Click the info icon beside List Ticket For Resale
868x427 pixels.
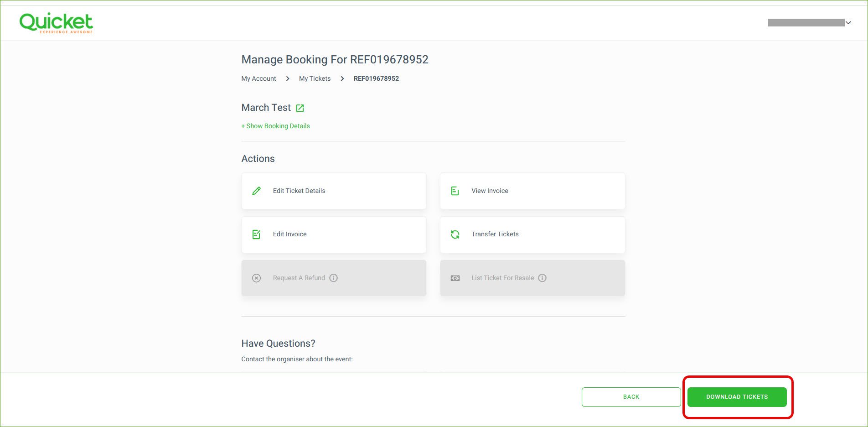tap(542, 278)
